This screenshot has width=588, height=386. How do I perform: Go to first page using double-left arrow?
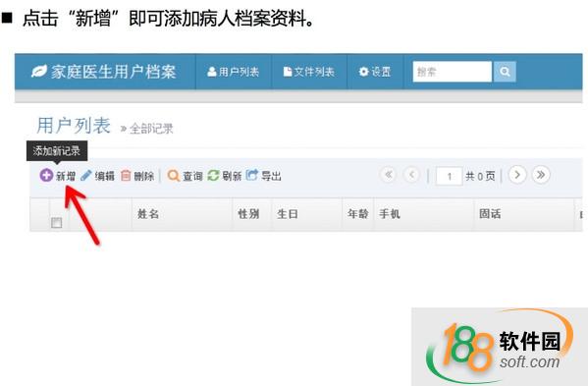[x=389, y=175]
